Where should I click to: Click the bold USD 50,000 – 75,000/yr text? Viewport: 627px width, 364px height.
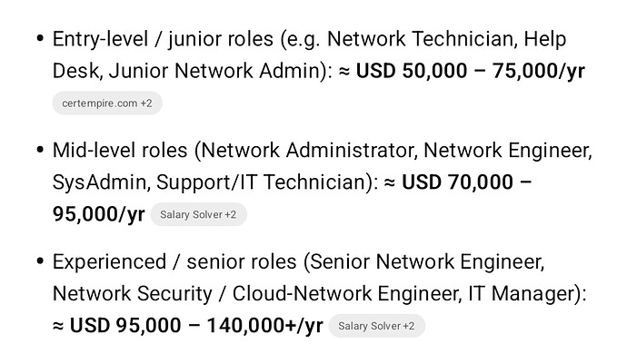(x=471, y=71)
